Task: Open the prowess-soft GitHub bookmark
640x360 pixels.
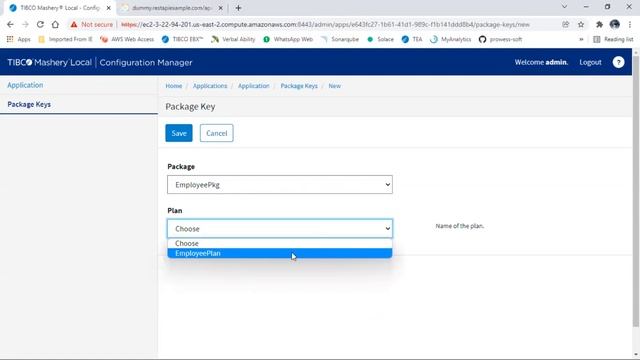Action: coord(500,39)
